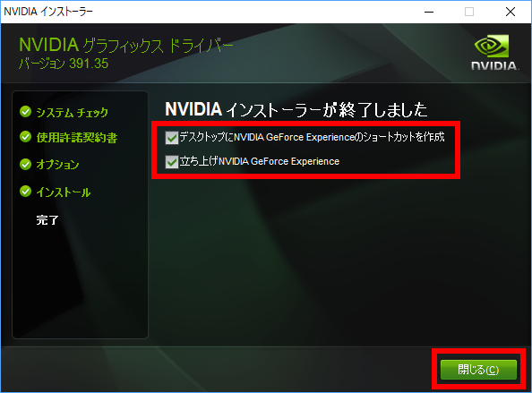Select the システム チェック step
The width and height of the screenshot is (532, 393).
[72, 112]
